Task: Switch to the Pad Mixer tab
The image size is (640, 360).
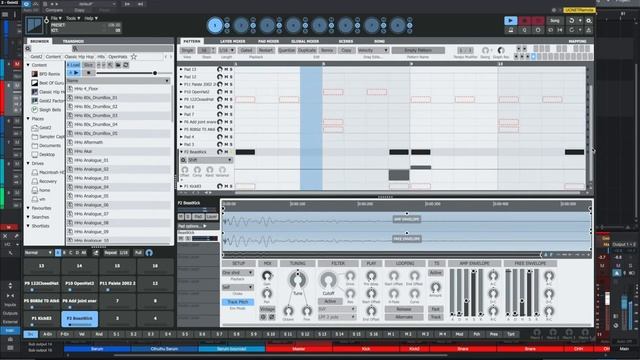Action: point(268,41)
